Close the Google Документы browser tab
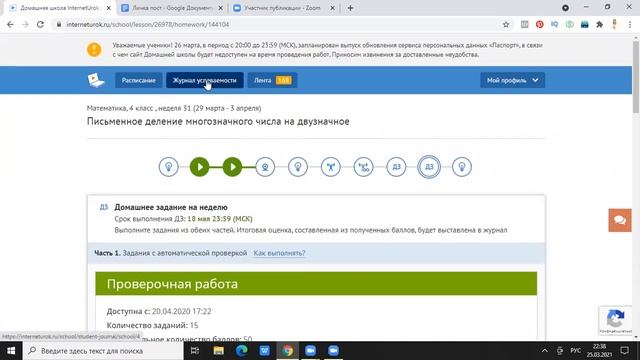 point(220,8)
